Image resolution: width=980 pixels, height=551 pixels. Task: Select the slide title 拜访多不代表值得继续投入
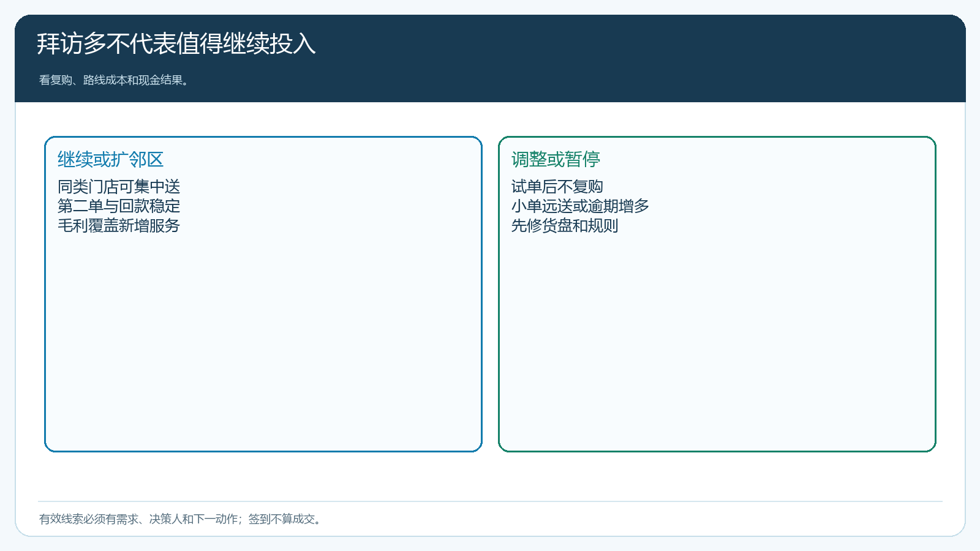(x=176, y=44)
